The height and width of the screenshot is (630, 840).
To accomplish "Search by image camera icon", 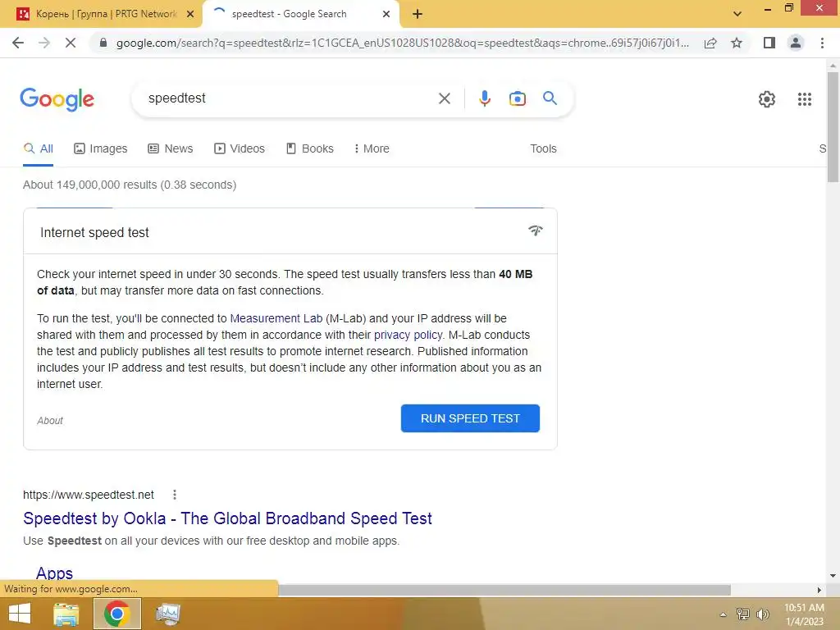I will [x=517, y=98].
